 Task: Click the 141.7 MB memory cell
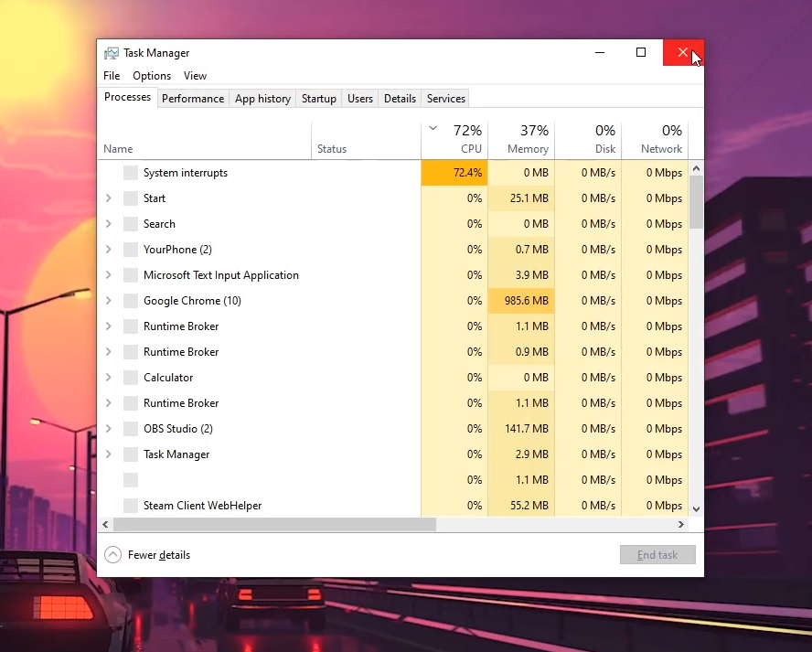tap(521, 429)
